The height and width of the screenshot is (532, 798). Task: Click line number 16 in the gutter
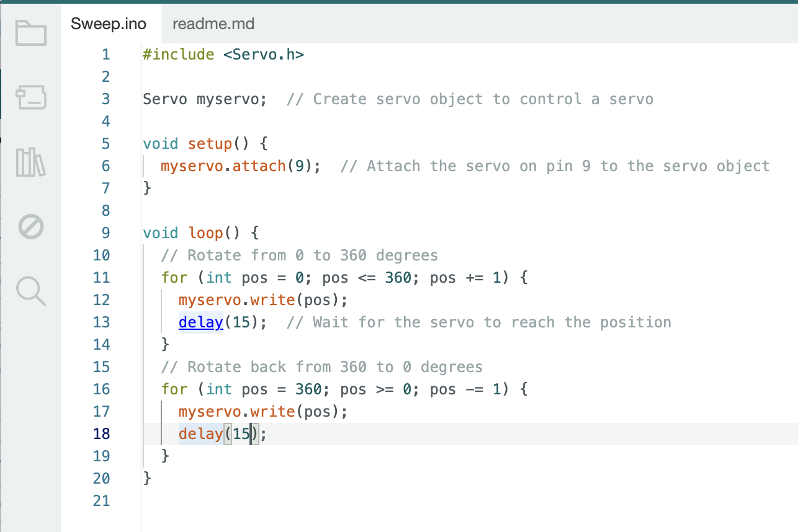(102, 389)
